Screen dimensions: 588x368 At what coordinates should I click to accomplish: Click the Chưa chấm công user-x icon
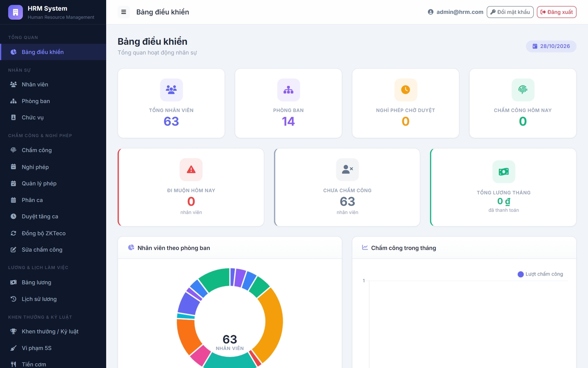[x=347, y=170]
